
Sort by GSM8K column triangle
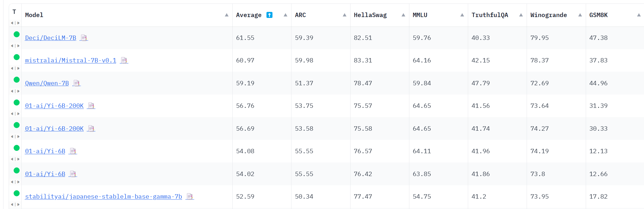click(x=639, y=15)
